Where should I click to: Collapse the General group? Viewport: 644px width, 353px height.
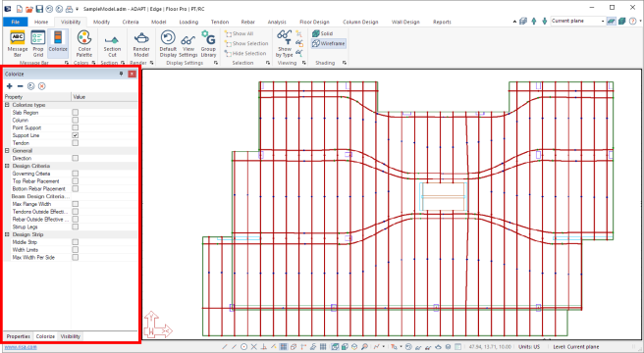(x=7, y=151)
